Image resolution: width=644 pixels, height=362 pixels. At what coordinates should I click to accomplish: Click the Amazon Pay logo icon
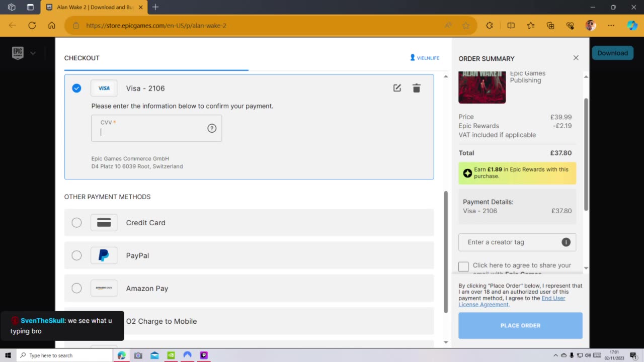tap(104, 288)
